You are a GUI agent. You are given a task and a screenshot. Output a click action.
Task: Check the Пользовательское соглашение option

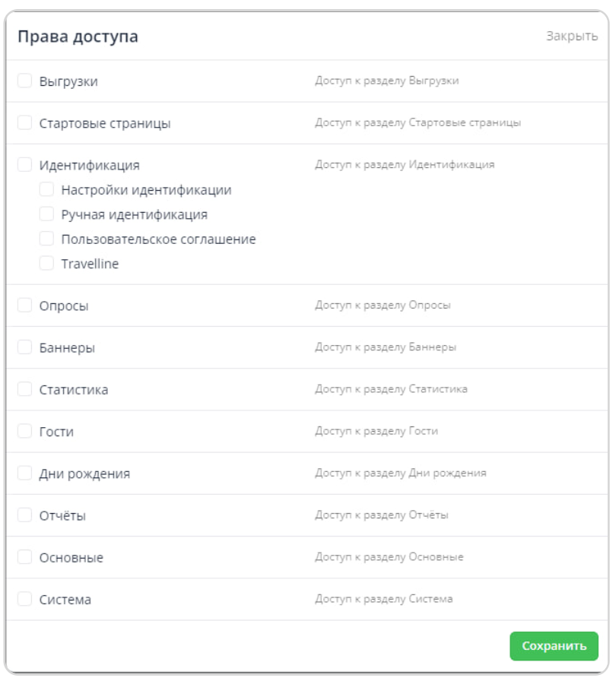(46, 239)
